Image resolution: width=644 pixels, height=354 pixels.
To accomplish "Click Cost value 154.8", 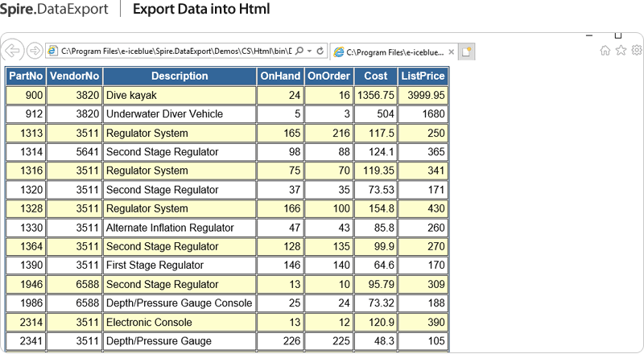I will pyautogui.click(x=375, y=208).
